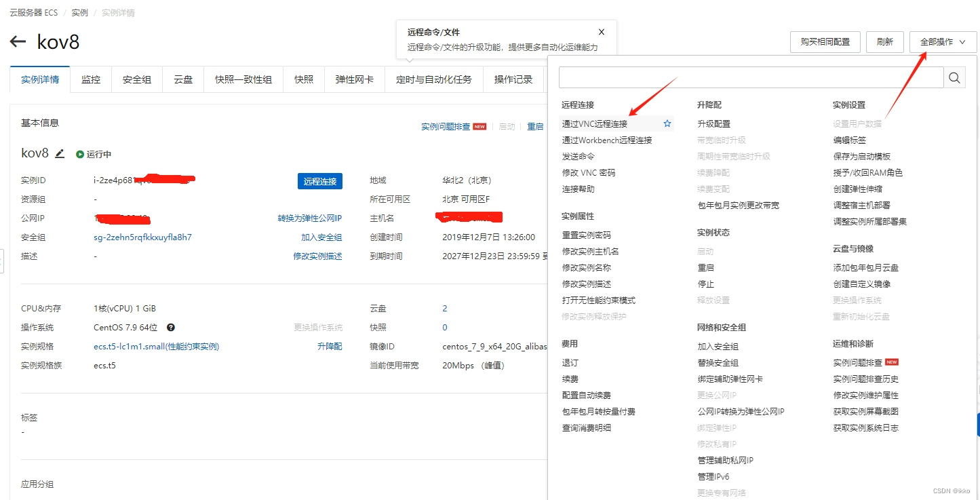Click the 刷新 button to refresh
The image size is (980, 500).
pyautogui.click(x=884, y=41)
